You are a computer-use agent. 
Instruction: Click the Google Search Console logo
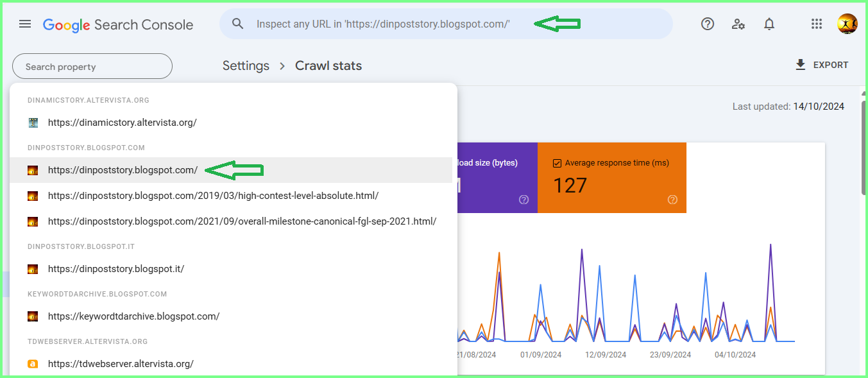118,25
